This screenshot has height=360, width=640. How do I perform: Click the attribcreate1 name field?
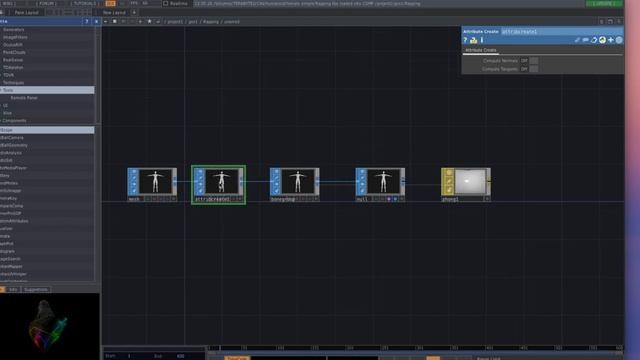561,31
